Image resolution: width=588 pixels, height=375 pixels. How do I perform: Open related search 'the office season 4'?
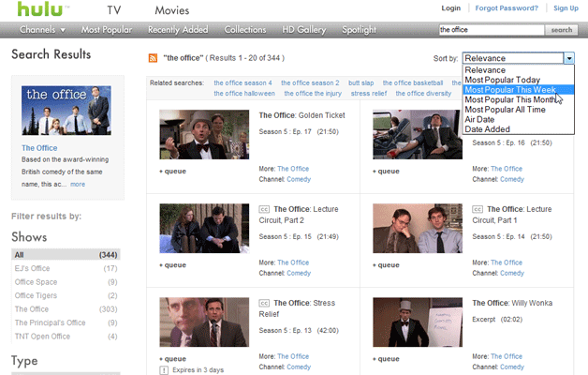coord(243,82)
